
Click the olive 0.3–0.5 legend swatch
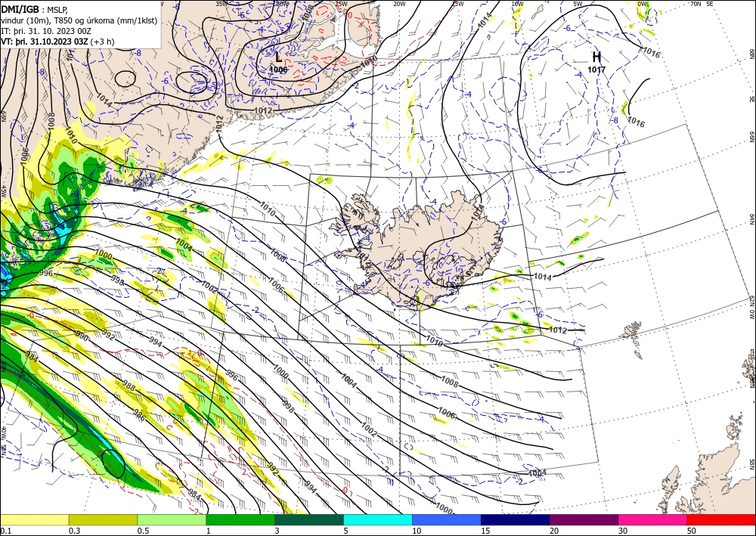pos(103,519)
